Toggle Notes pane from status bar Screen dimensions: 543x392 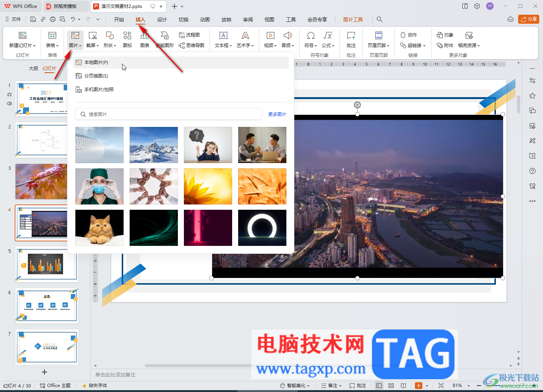click(x=329, y=386)
